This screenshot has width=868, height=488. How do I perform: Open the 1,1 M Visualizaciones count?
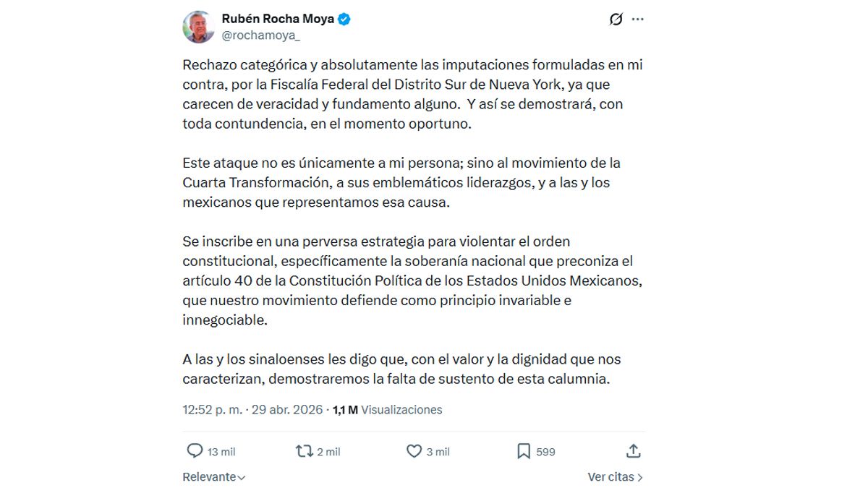click(x=387, y=410)
